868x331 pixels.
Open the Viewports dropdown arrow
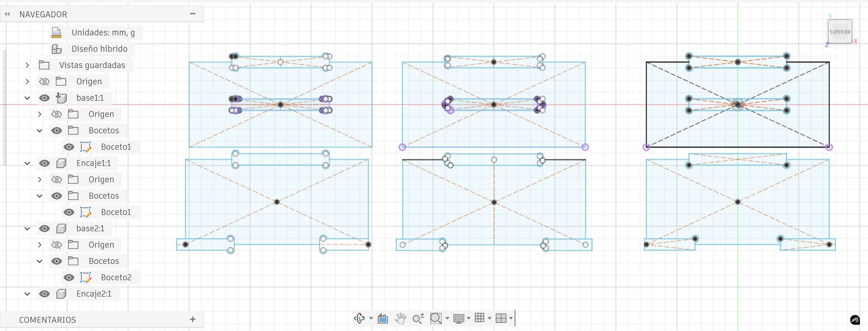511,318
